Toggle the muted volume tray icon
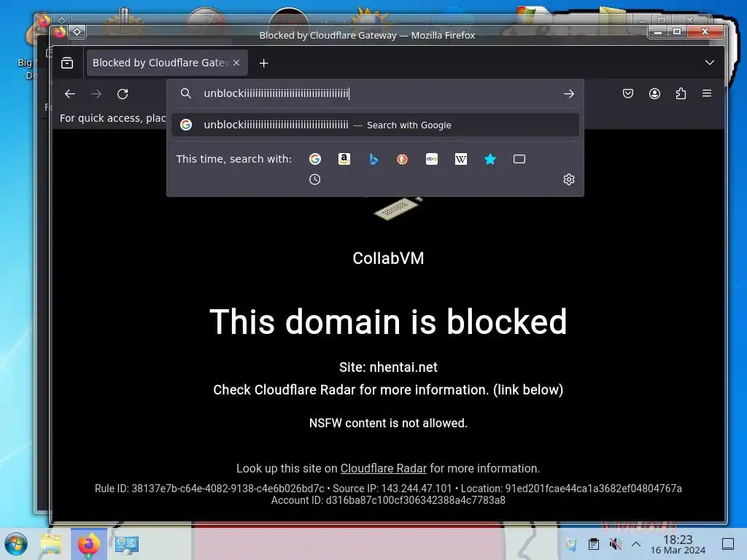Screen dimensions: 747x560 615,544
